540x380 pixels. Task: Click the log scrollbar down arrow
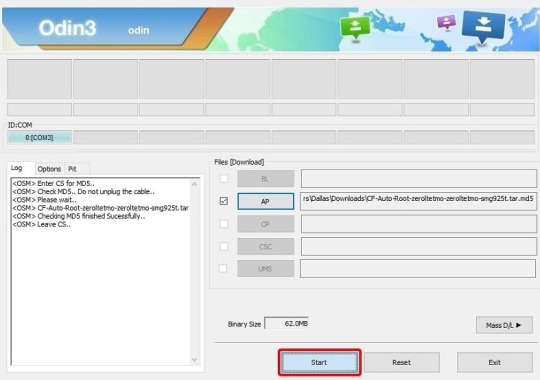[194, 359]
